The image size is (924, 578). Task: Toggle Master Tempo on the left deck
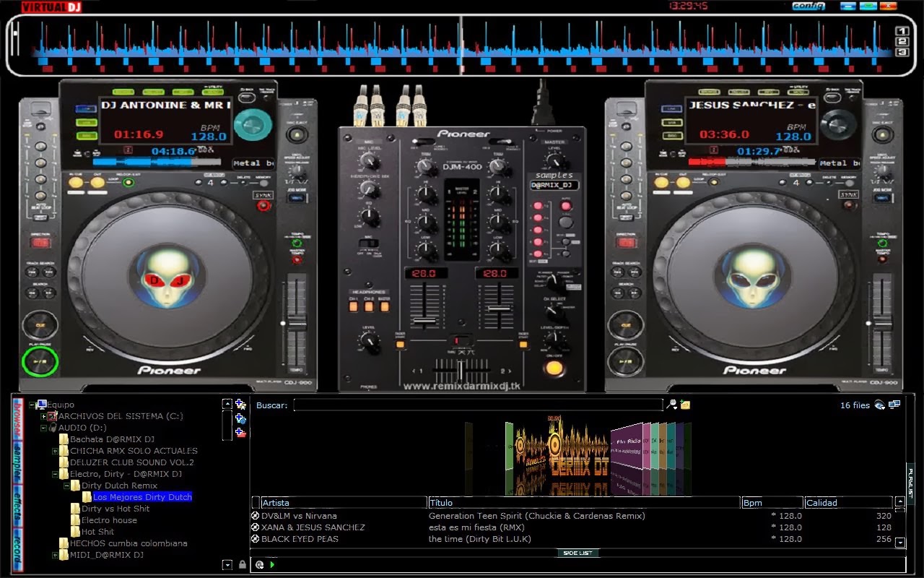click(295, 261)
